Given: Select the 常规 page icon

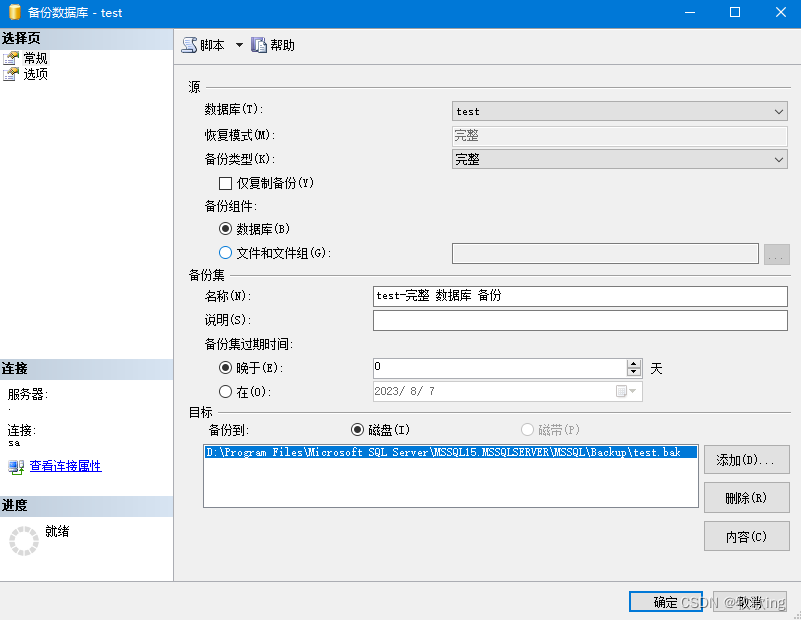Looking at the screenshot, I should click(11, 58).
